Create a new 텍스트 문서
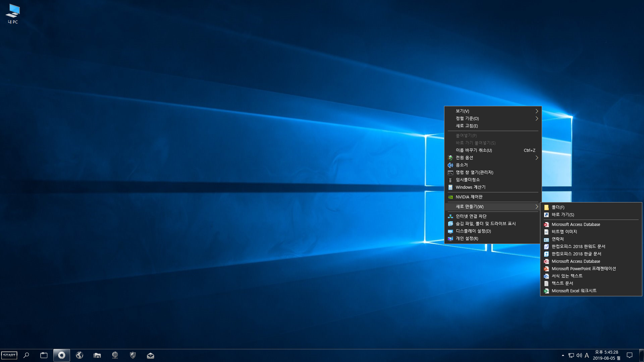The image size is (644, 362). (x=591, y=283)
